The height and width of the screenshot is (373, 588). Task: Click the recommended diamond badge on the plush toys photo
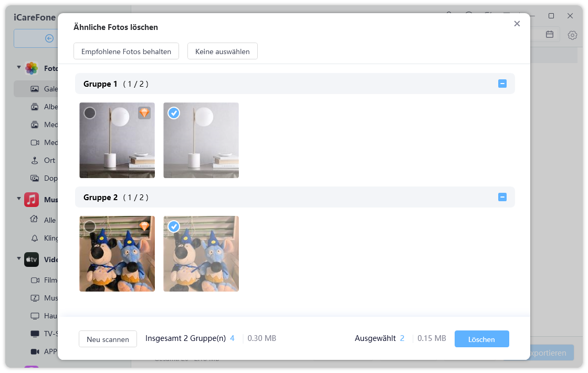coord(144,226)
